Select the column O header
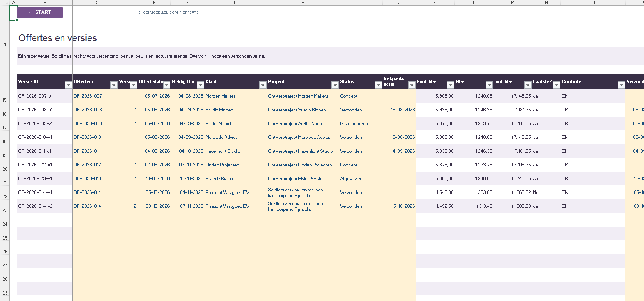Image resolution: width=644 pixels, height=301 pixels. (593, 3)
